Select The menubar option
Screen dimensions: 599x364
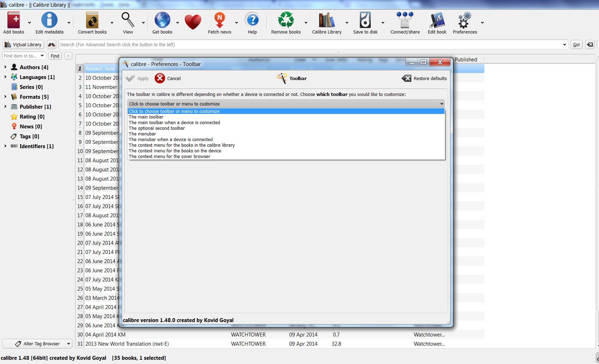(286, 134)
